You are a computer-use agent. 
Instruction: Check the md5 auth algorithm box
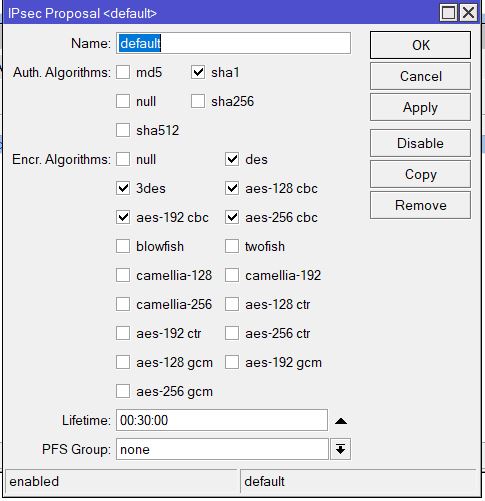(x=123, y=72)
